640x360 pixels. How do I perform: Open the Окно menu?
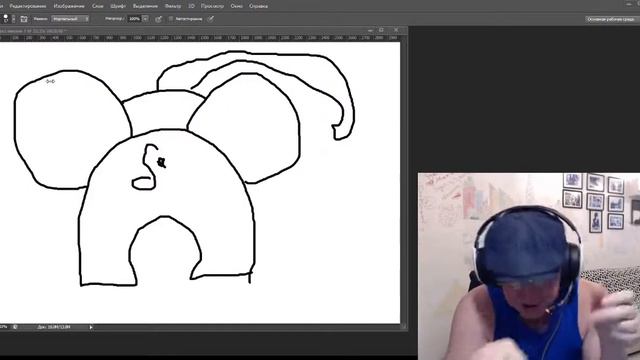coord(236,6)
